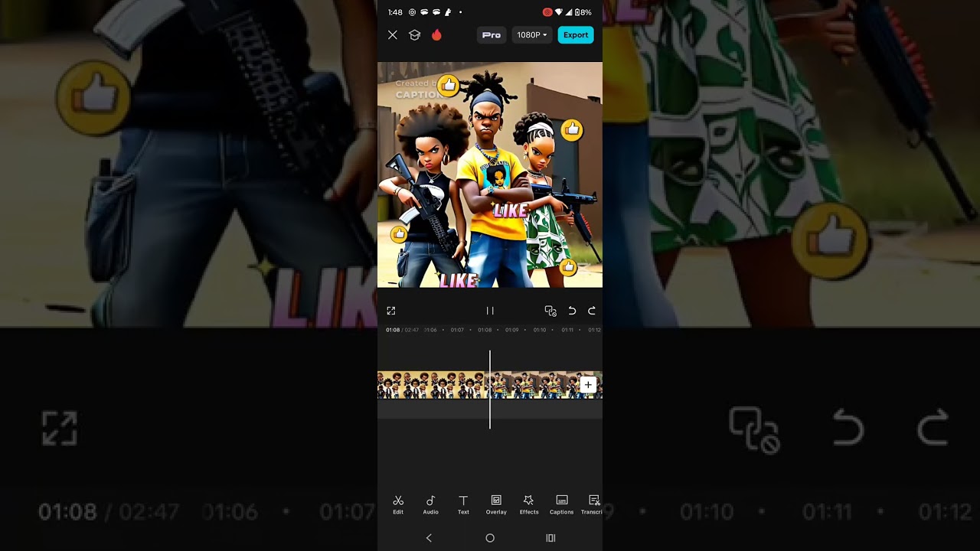Open the tutorial graduation cap icon
The height and width of the screenshot is (551, 980).
click(x=414, y=35)
